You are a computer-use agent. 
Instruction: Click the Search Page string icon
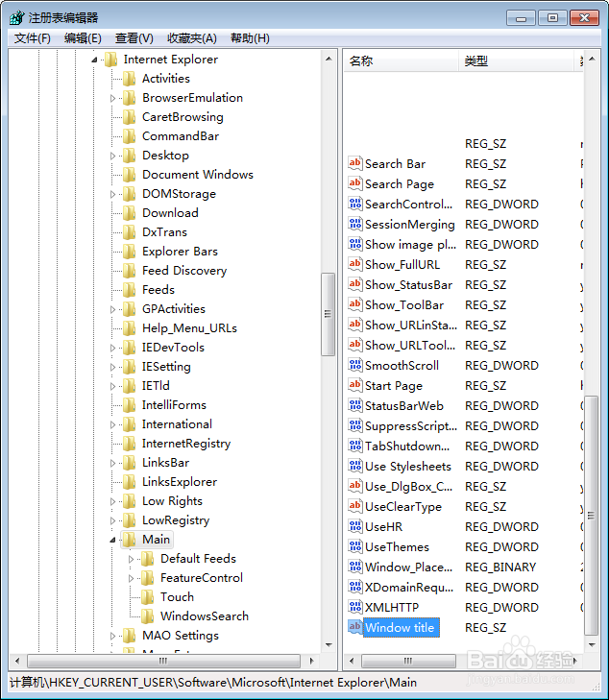(x=355, y=183)
